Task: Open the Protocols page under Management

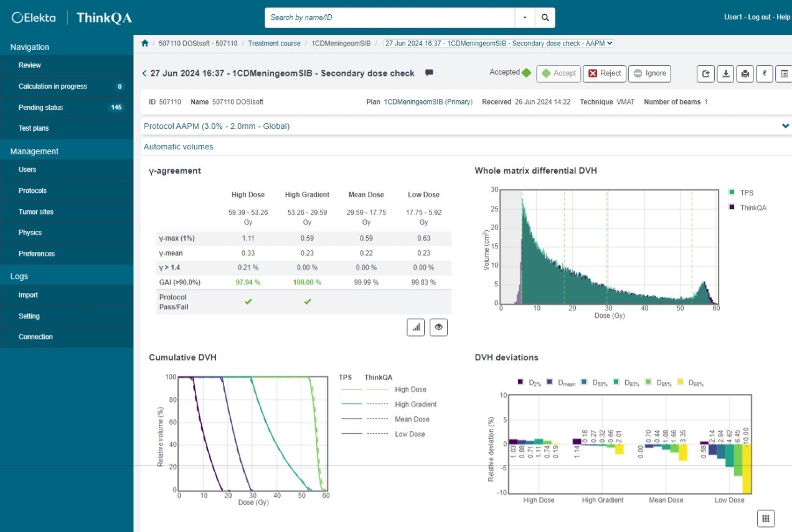Action: (x=32, y=190)
